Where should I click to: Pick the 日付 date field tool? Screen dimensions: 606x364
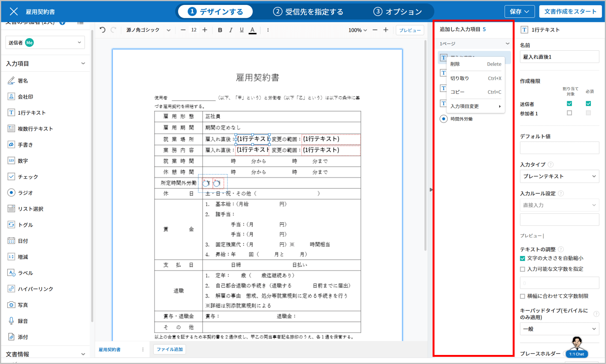pos(23,241)
